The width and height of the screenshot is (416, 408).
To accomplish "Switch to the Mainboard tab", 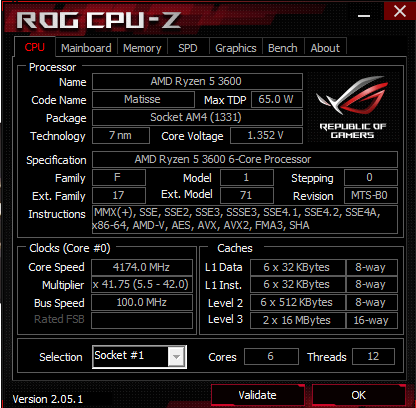I will [86, 48].
